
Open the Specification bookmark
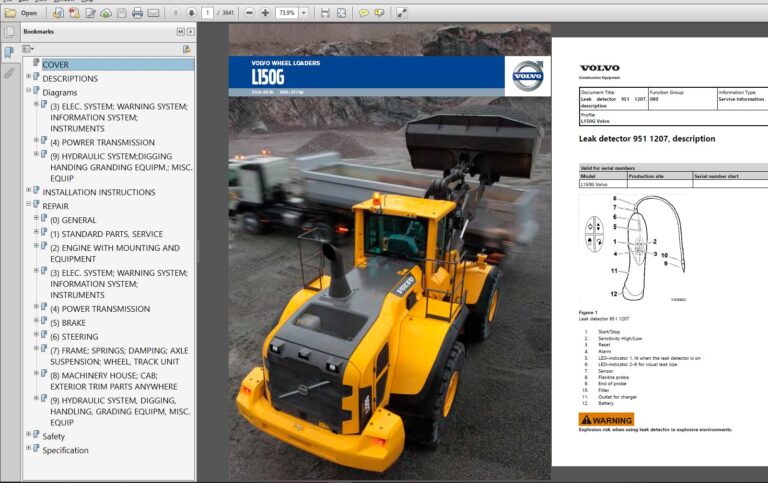[65, 450]
